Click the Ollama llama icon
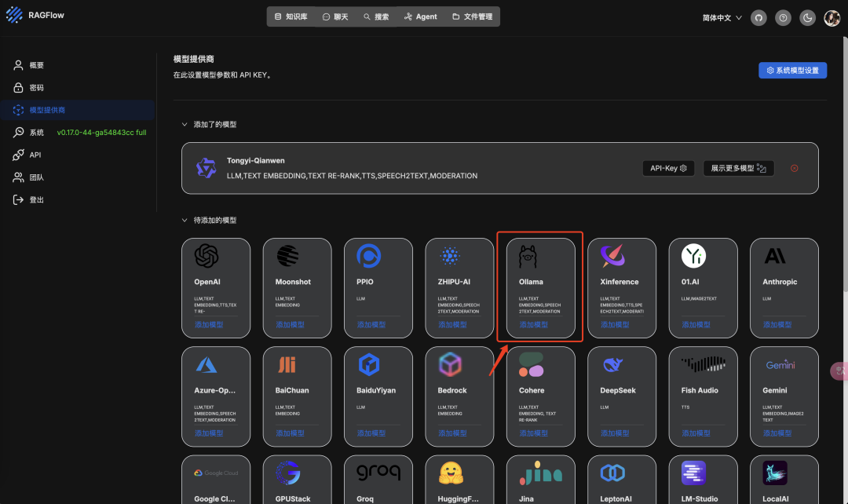This screenshot has height=504, width=848. (528, 257)
